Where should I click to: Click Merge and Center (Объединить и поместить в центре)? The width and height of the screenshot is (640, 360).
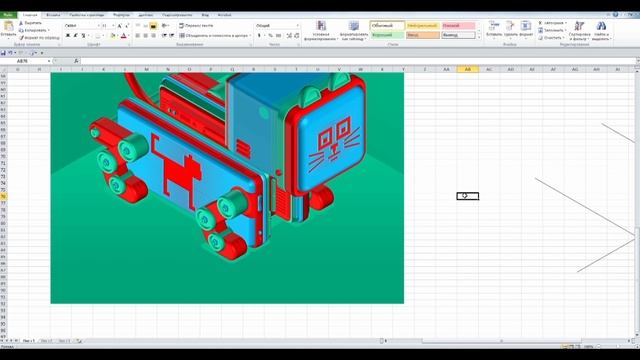coord(215,36)
